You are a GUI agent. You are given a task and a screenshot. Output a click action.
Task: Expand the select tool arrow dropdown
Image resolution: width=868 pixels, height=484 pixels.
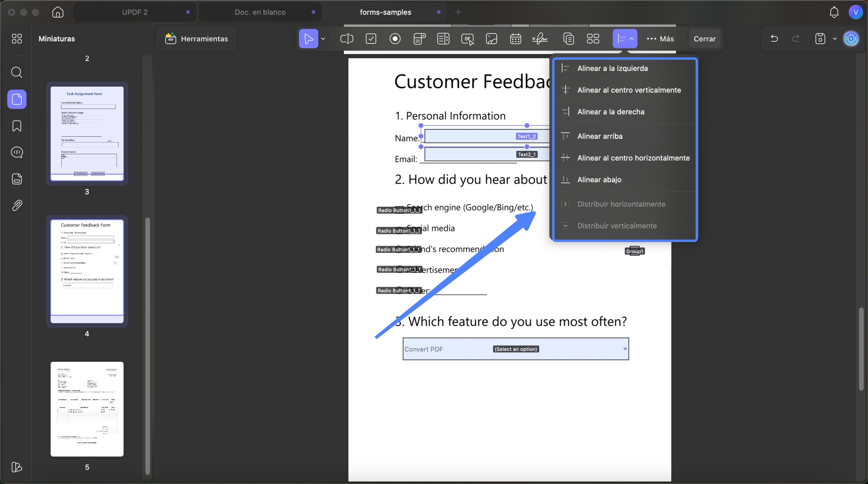point(323,39)
